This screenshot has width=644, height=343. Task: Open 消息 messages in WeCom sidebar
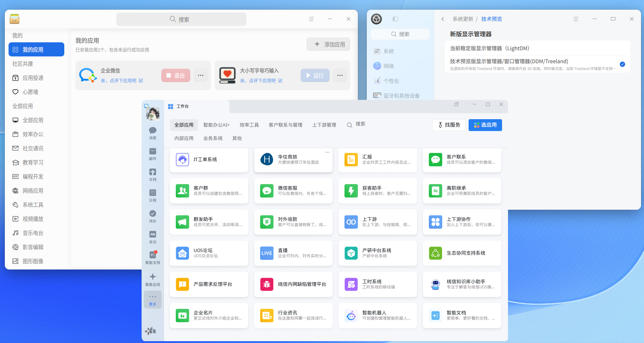pos(153,133)
